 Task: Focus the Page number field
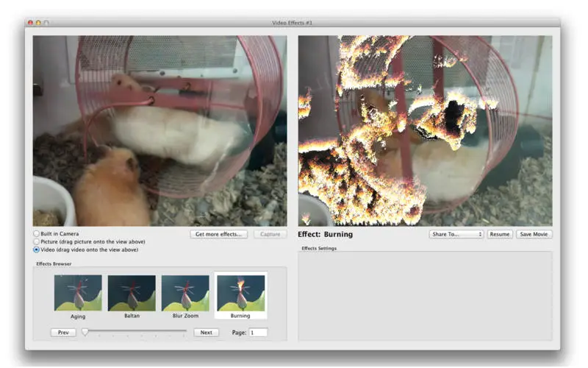pyautogui.click(x=258, y=333)
